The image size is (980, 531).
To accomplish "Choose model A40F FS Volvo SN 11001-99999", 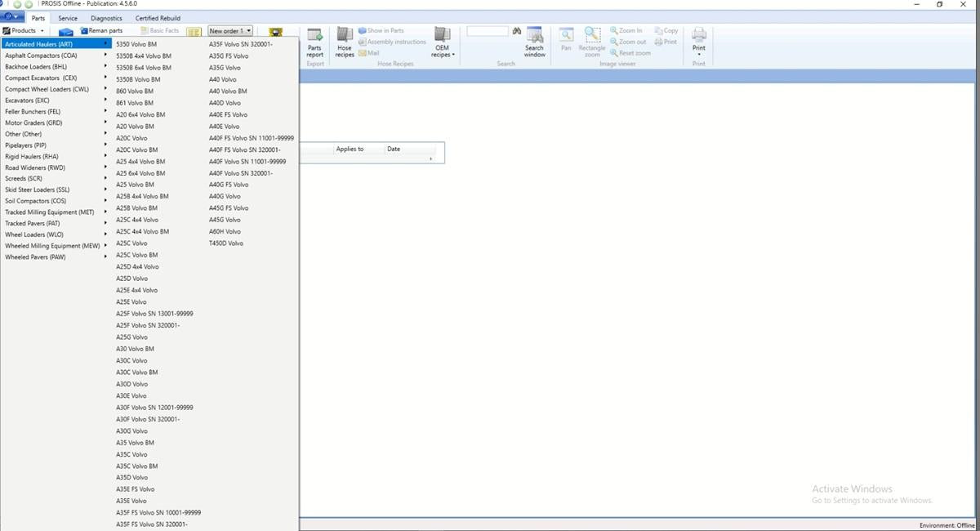I will [252, 138].
